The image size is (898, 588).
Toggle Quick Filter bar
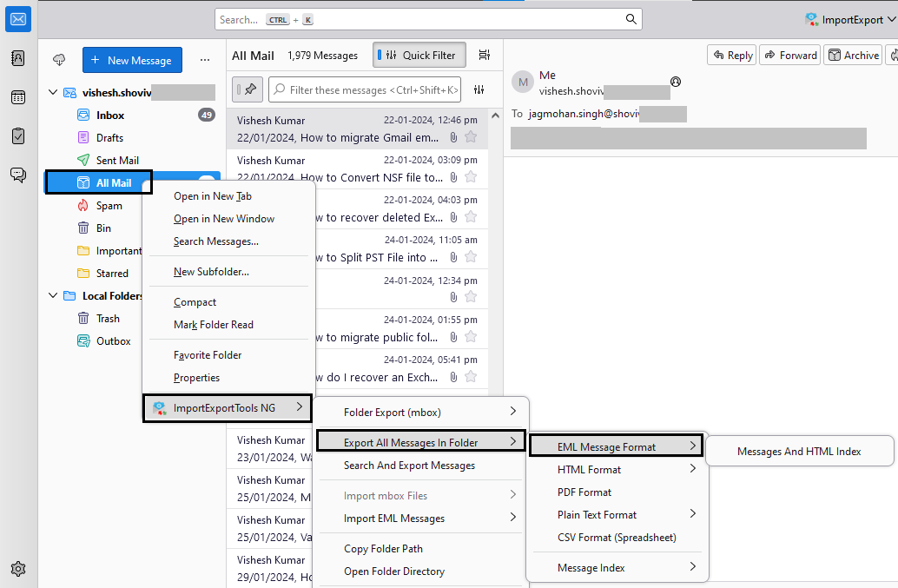pos(419,55)
